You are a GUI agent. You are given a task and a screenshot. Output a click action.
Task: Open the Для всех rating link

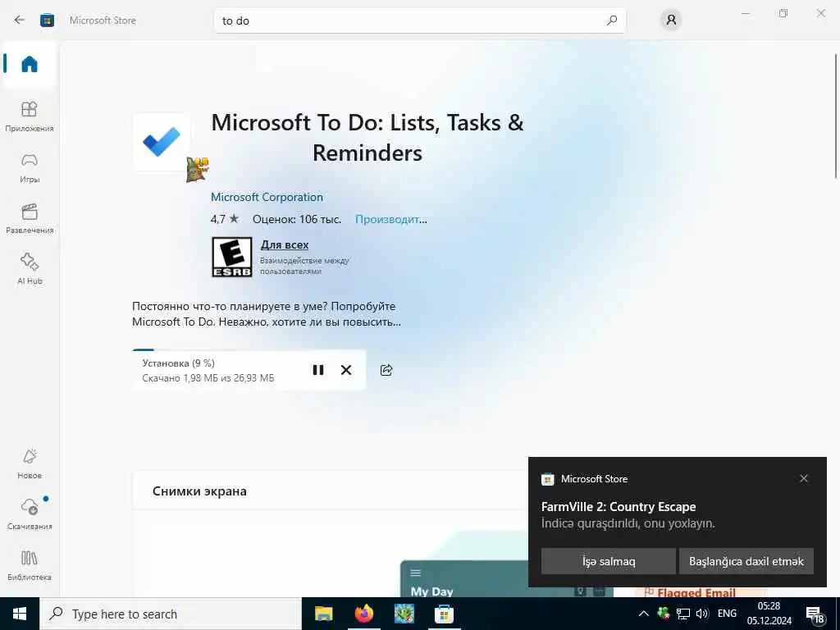285,244
